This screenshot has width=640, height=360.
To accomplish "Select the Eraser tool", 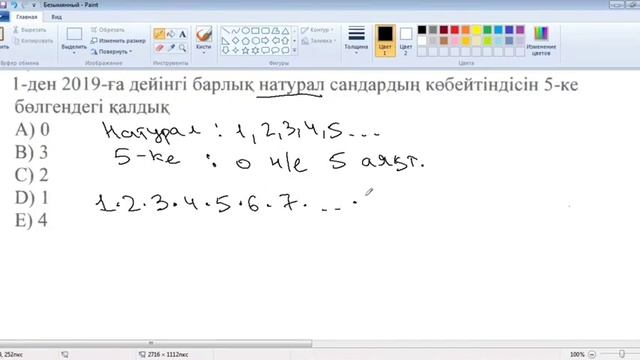I will 159,48.
